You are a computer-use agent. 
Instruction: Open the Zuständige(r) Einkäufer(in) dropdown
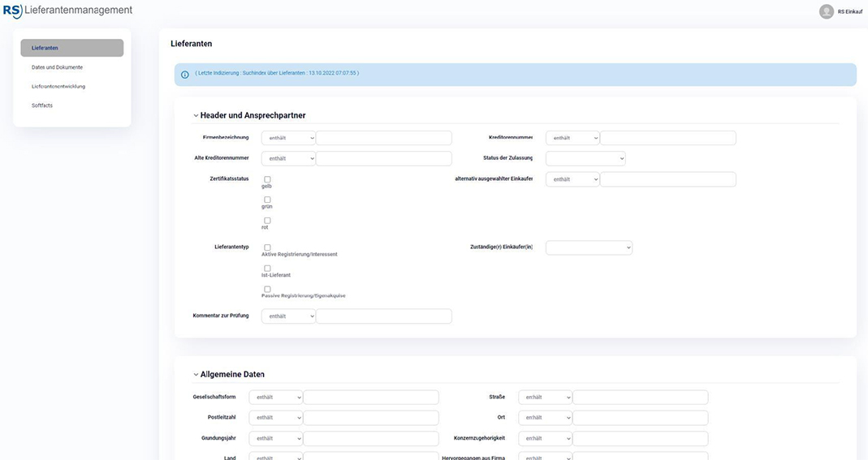click(589, 247)
